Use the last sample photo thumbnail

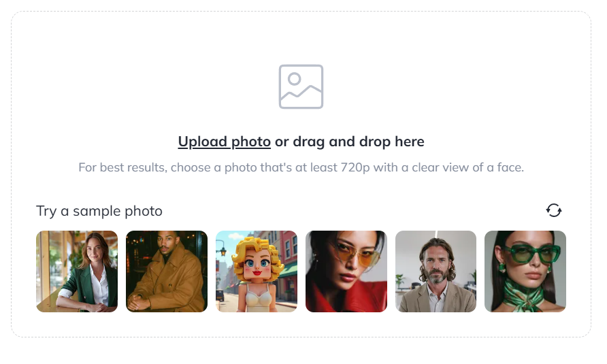click(x=525, y=271)
